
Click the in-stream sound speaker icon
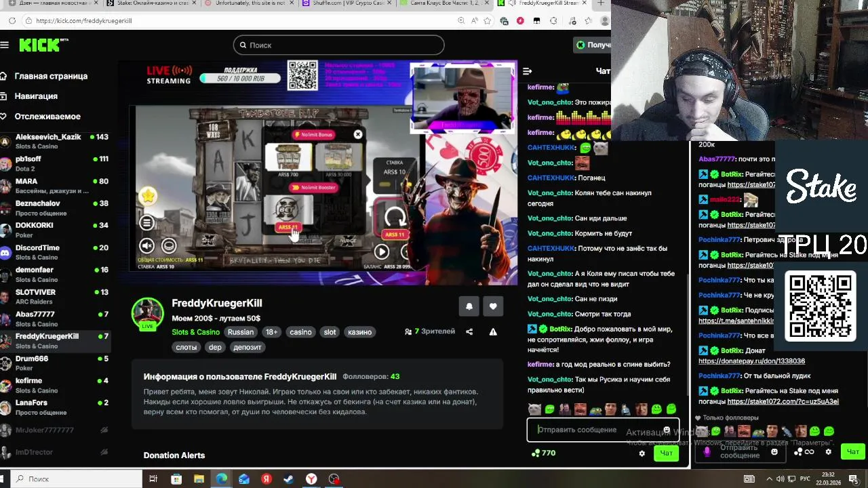point(146,246)
